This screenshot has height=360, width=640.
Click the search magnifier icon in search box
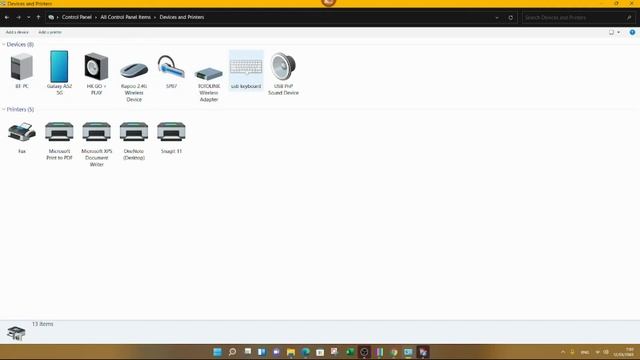click(629, 18)
